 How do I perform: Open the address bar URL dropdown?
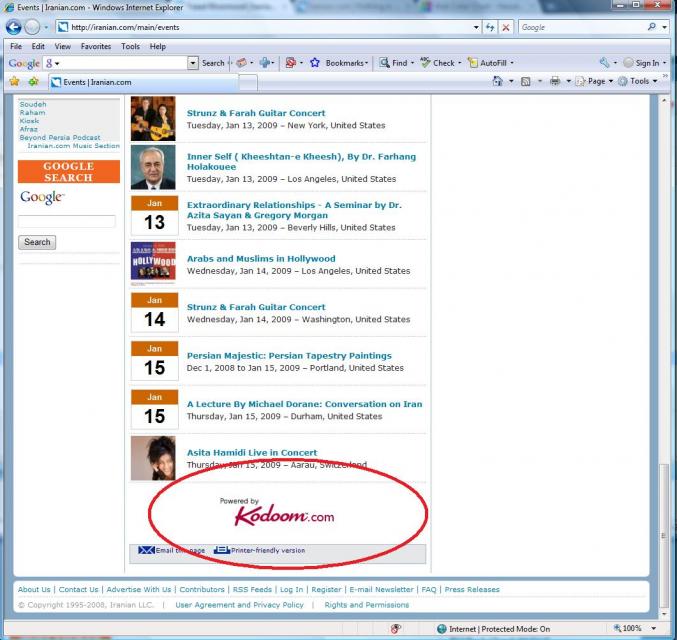tap(476, 27)
